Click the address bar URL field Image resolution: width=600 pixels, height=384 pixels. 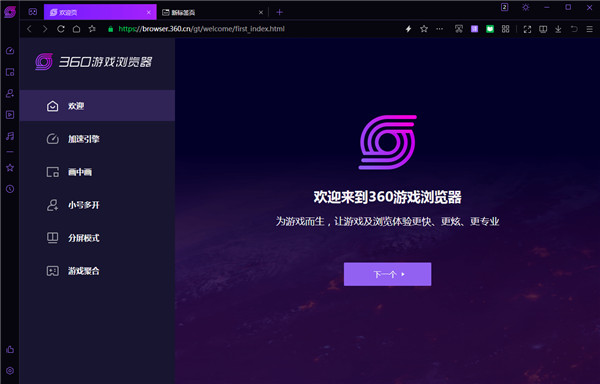[253, 29]
